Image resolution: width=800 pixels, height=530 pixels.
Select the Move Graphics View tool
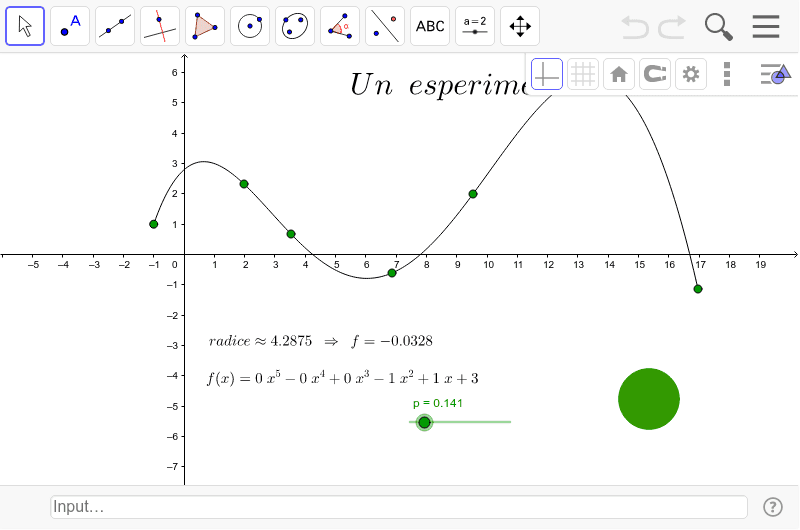[520, 26]
